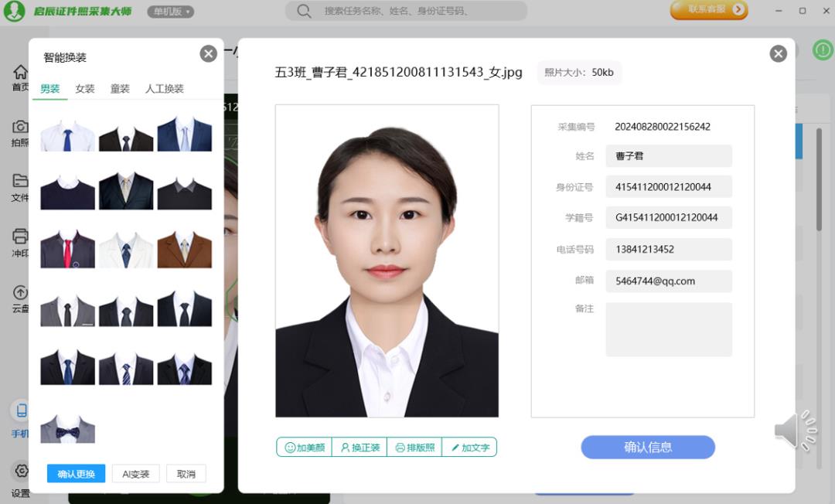Select the brown suit jacket thumbnail
This screenshot has height=504, width=835.
(184, 250)
